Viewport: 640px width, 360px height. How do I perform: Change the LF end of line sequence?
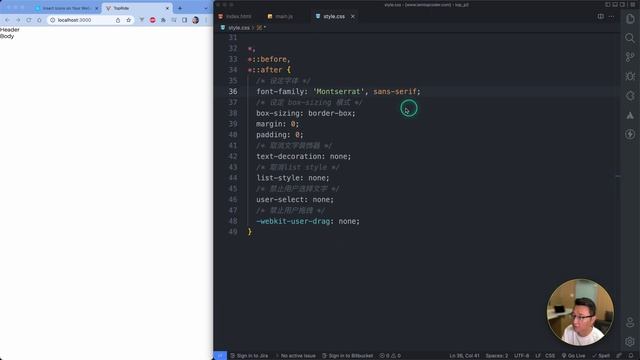538,356
